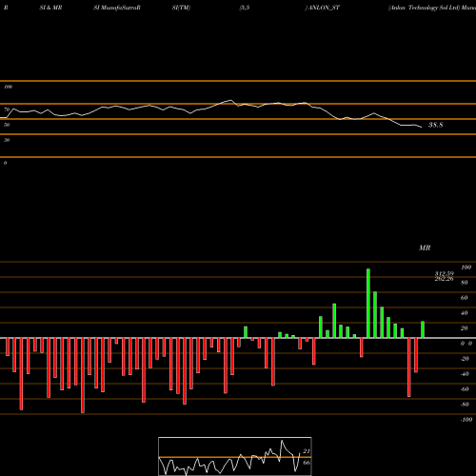Viewport: 476px width, 476px height.
Task: Click the MR axis label -60
Action: pos(465,389)
